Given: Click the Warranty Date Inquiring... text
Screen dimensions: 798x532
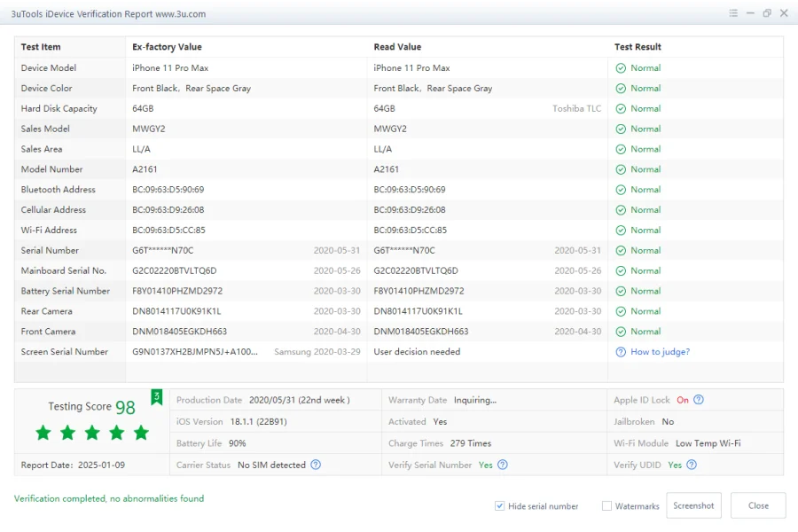Looking at the screenshot, I should tap(475, 400).
